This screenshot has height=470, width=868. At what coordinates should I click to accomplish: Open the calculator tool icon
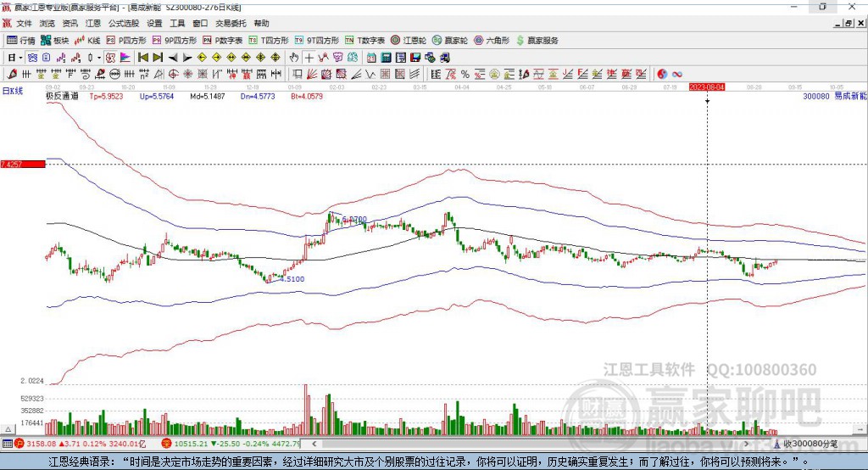coord(386,58)
